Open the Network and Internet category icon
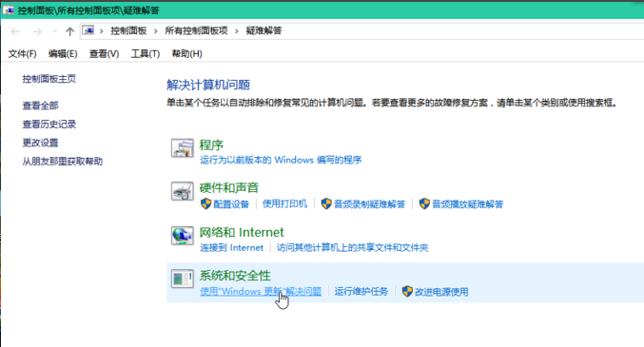644x347 pixels. 183,236
